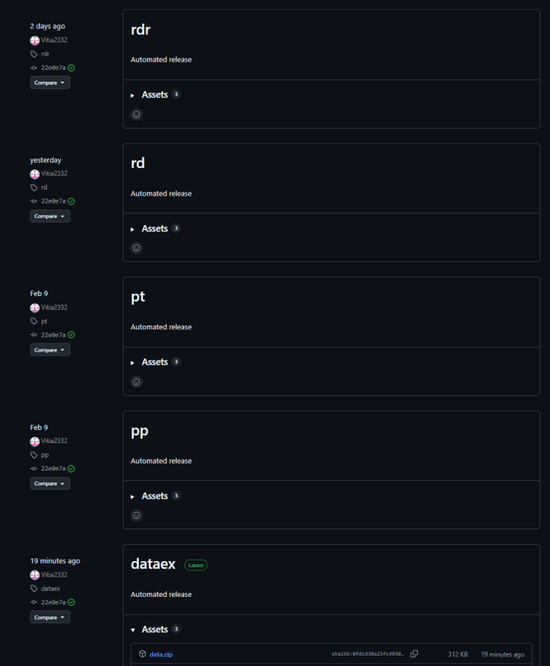Expand the Assets section of the rd release

155,229
